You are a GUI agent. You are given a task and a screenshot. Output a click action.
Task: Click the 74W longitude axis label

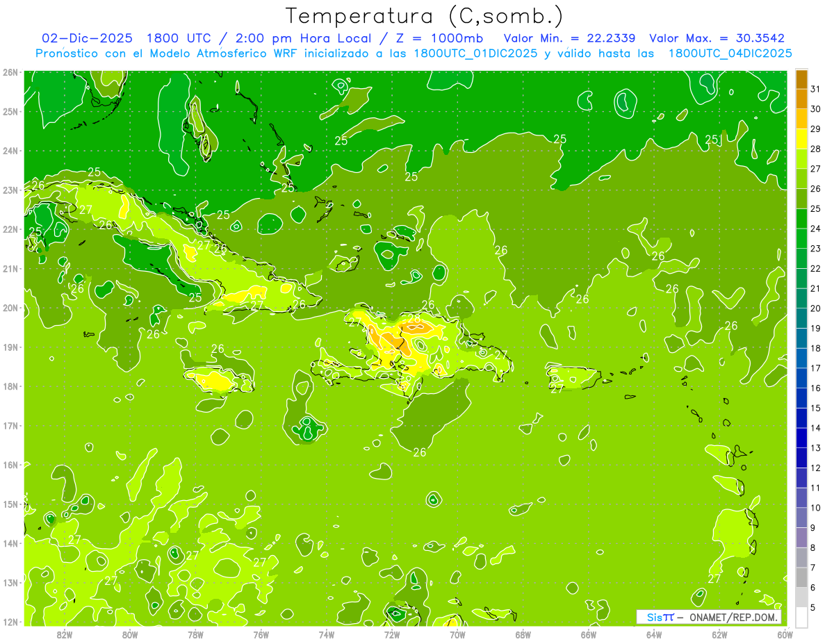point(327,634)
